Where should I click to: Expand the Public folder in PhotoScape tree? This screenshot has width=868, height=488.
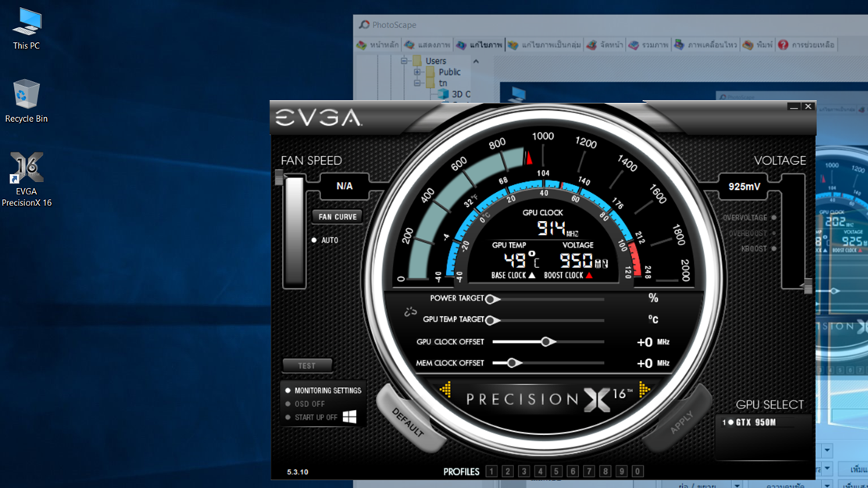point(417,72)
